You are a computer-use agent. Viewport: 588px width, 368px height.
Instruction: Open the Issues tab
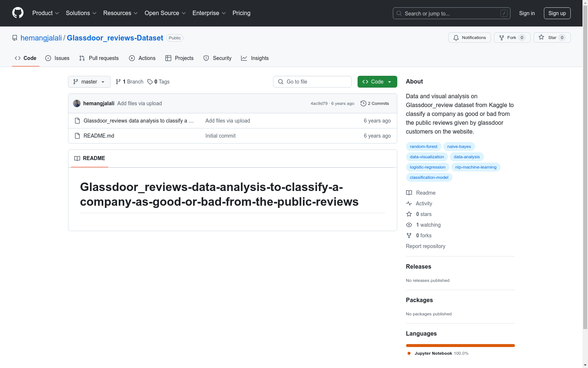tap(57, 58)
